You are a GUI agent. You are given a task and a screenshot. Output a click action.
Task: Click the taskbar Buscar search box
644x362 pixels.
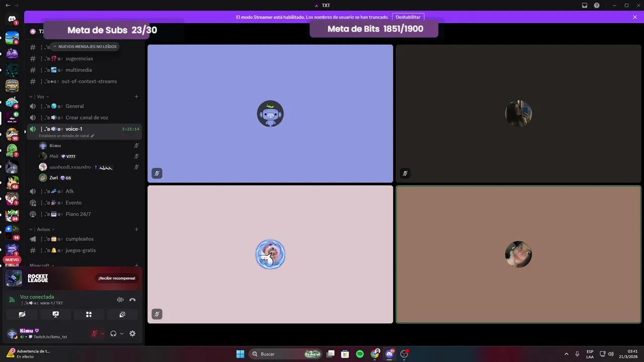tap(286, 354)
